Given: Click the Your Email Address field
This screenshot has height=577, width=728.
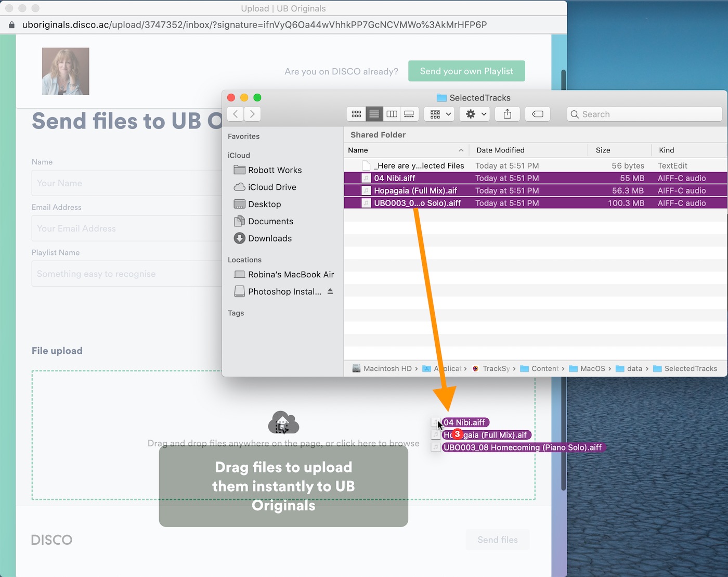Looking at the screenshot, I should 127,228.
